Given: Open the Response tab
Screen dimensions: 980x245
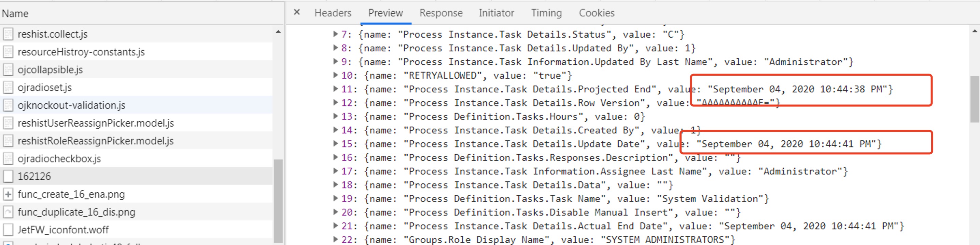Looking at the screenshot, I should tap(441, 13).
